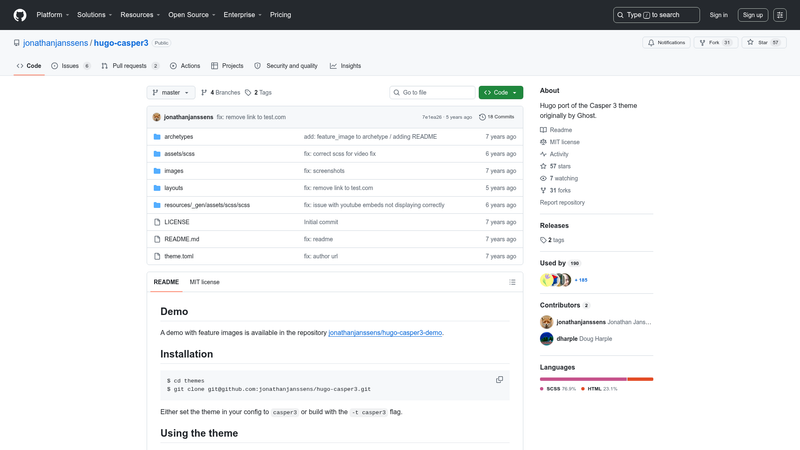Open the Security and quality tab
Screen dimensions: 800x450
point(286,66)
